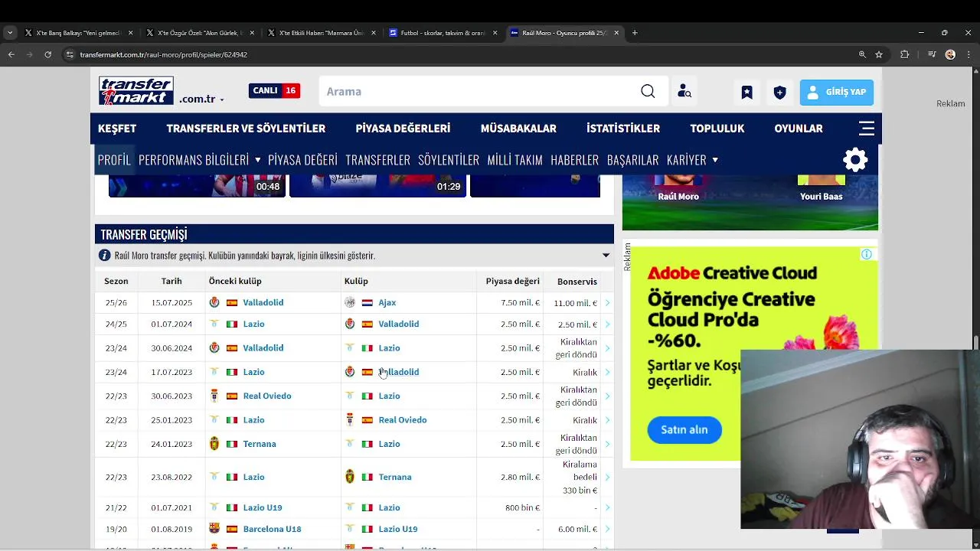Viewport: 980px width, 551px height.
Task: Open the Müsabakalar menu
Action: point(518,129)
